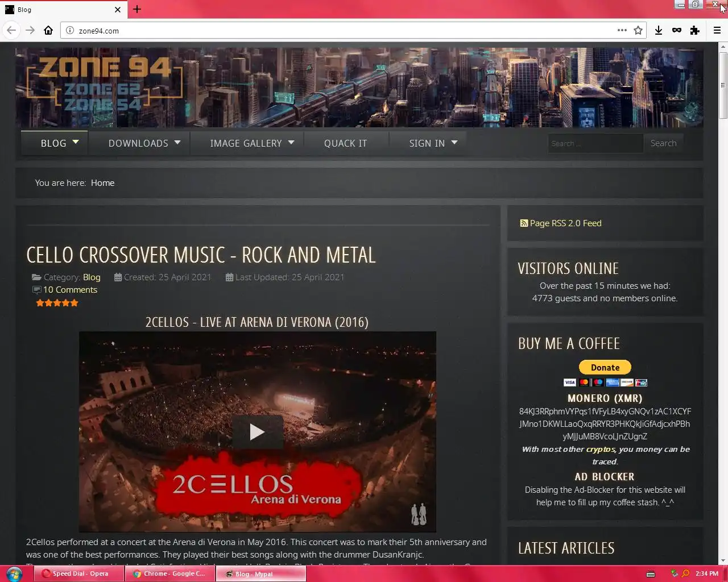Follow the cryptos link
728x582 pixels.
pos(601,449)
